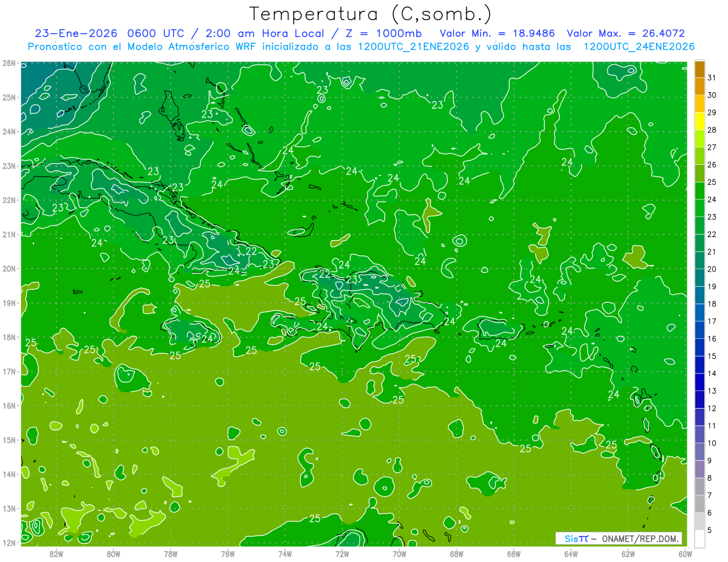Click the 68W longitude axis label
The height and width of the screenshot is (562, 728).
(456, 554)
